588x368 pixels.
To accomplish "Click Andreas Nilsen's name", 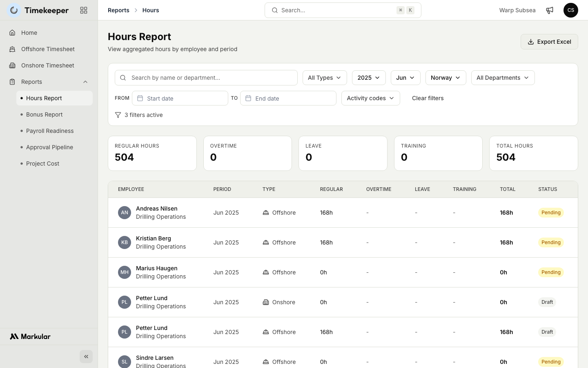I will click(x=157, y=209).
